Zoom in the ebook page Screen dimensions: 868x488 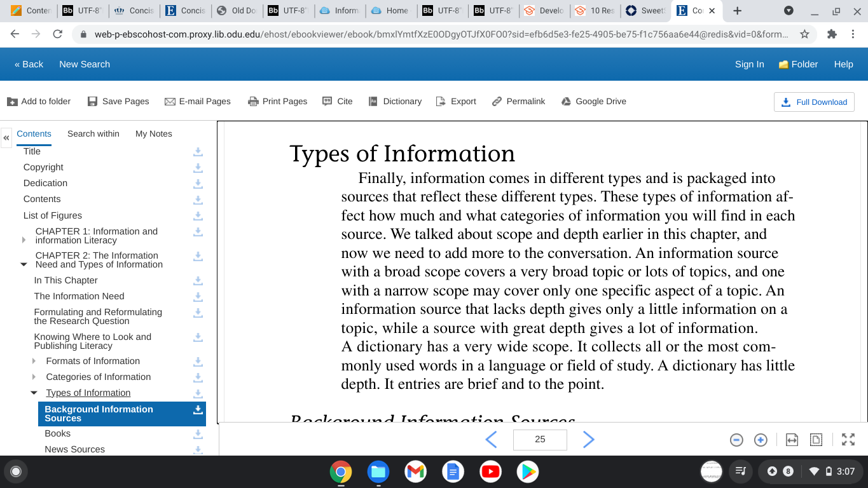click(x=761, y=440)
